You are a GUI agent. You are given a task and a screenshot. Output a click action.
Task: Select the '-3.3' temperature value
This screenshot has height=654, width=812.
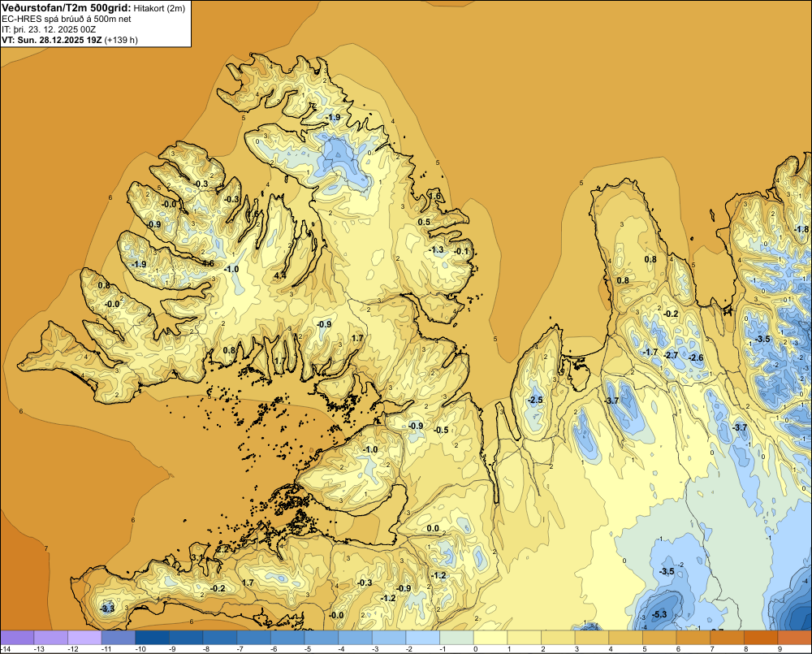click(107, 609)
